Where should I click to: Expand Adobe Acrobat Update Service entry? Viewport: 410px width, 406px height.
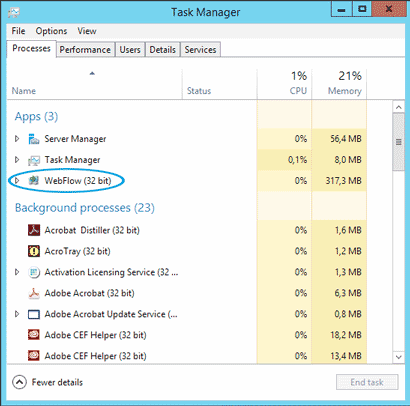point(17,314)
